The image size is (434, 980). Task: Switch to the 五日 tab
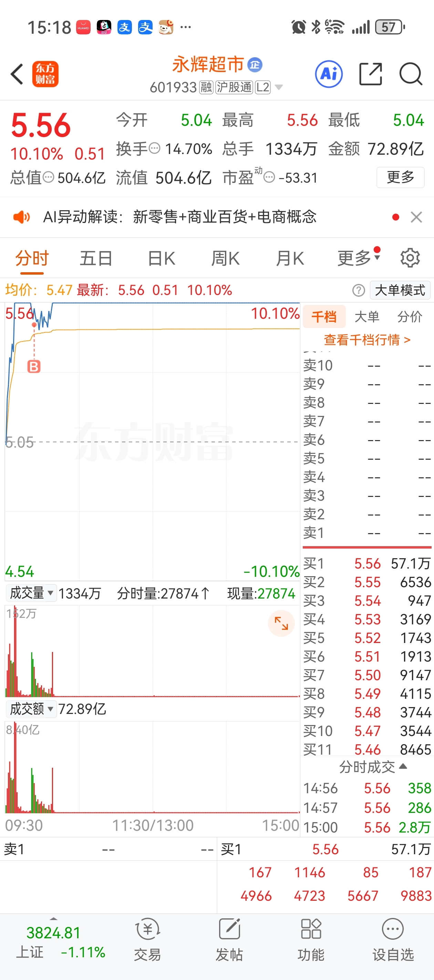click(x=96, y=258)
